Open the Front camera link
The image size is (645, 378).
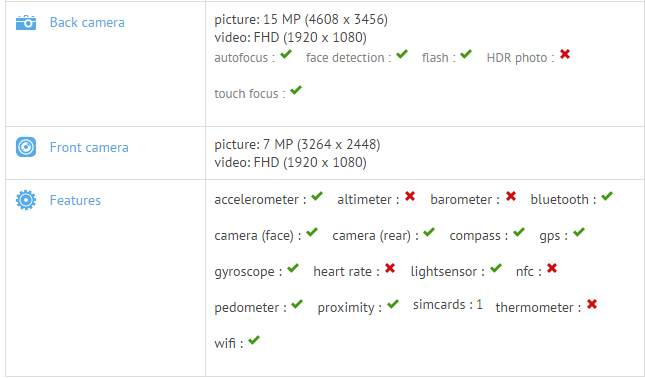(x=89, y=147)
